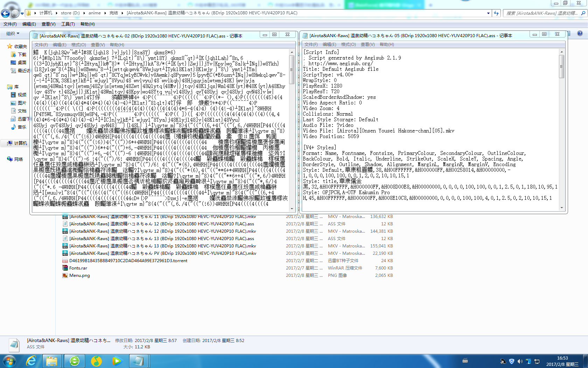
Task: Click the Explorer back navigation arrow
Action: [5, 13]
